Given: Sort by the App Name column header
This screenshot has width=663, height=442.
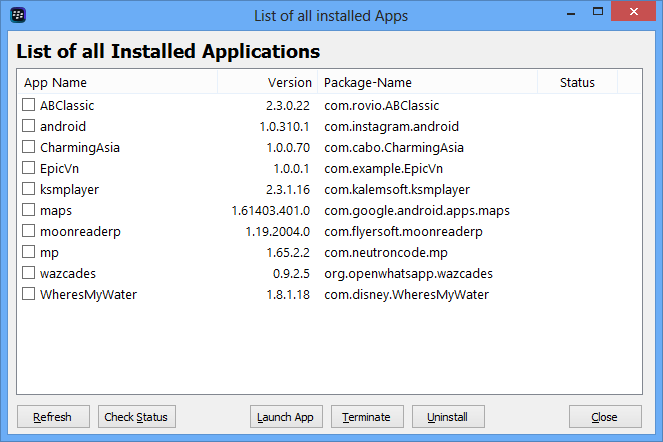Looking at the screenshot, I should [x=117, y=82].
